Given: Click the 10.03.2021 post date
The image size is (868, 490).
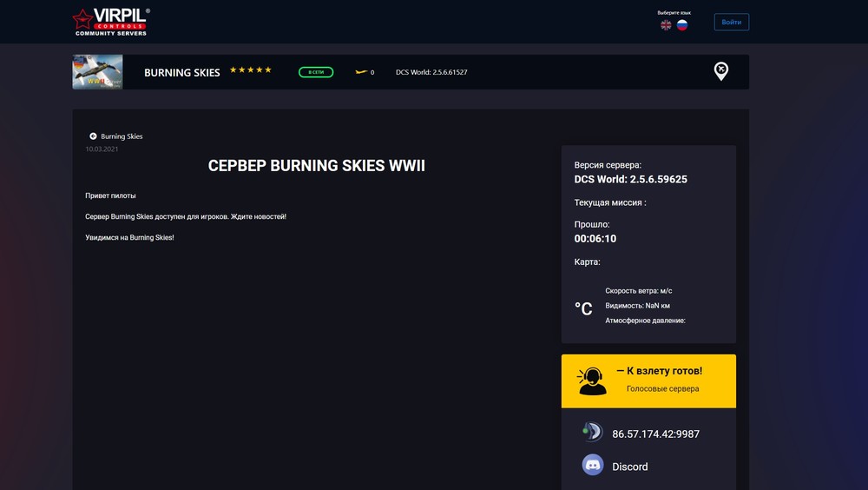Looking at the screenshot, I should click(x=102, y=149).
